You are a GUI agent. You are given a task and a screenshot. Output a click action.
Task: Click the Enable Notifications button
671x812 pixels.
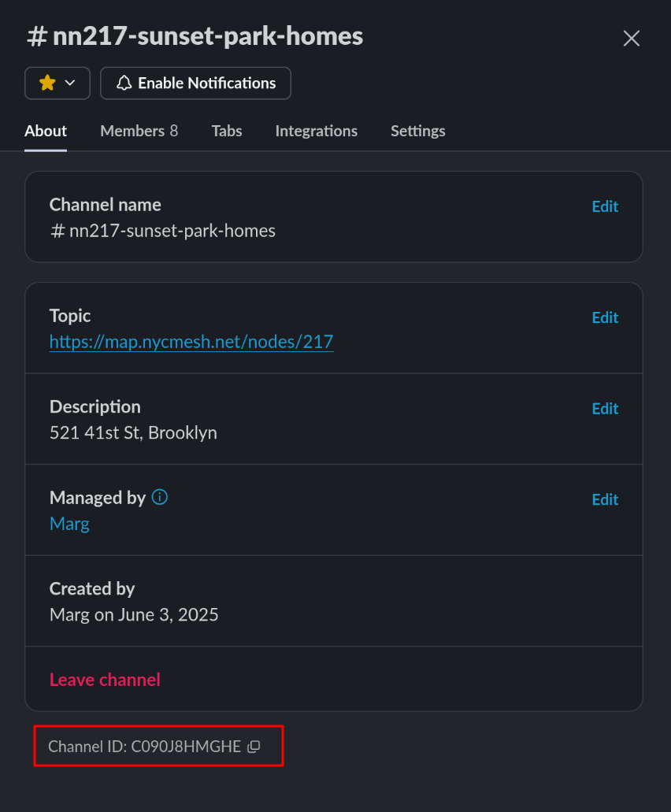tap(196, 83)
